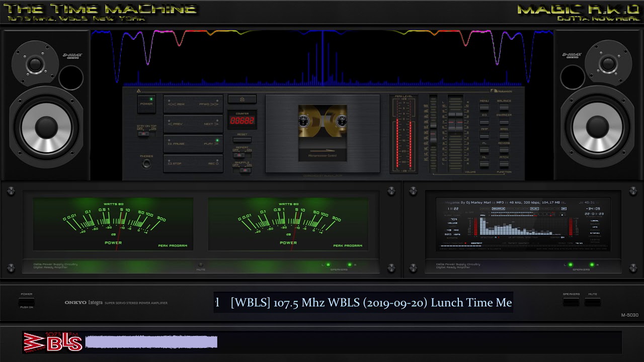
Task: Select the PITCH function button
Action: tap(504, 164)
